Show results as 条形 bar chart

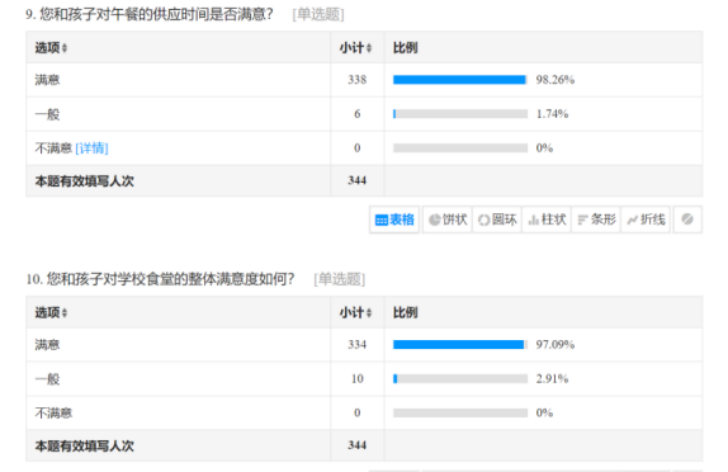(596, 220)
